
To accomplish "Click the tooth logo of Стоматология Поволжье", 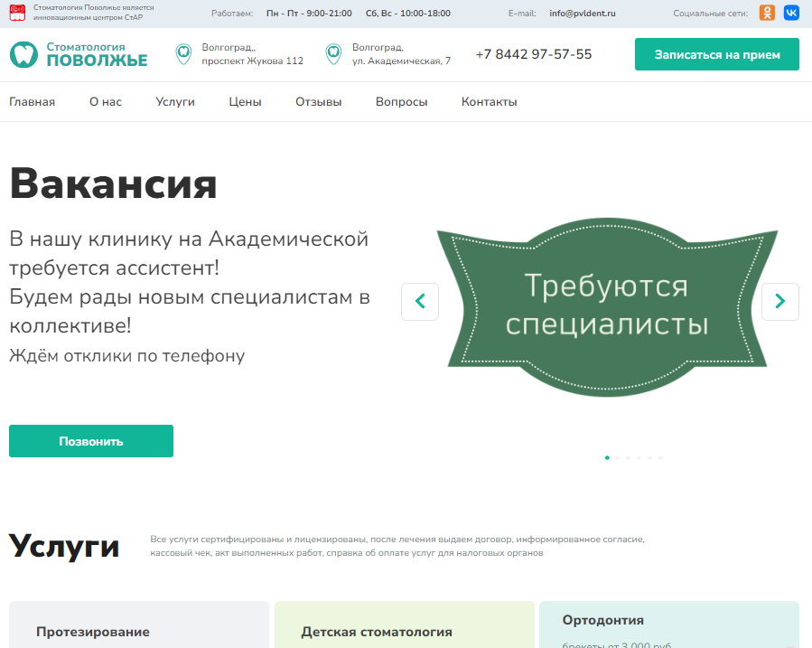I will [23, 54].
